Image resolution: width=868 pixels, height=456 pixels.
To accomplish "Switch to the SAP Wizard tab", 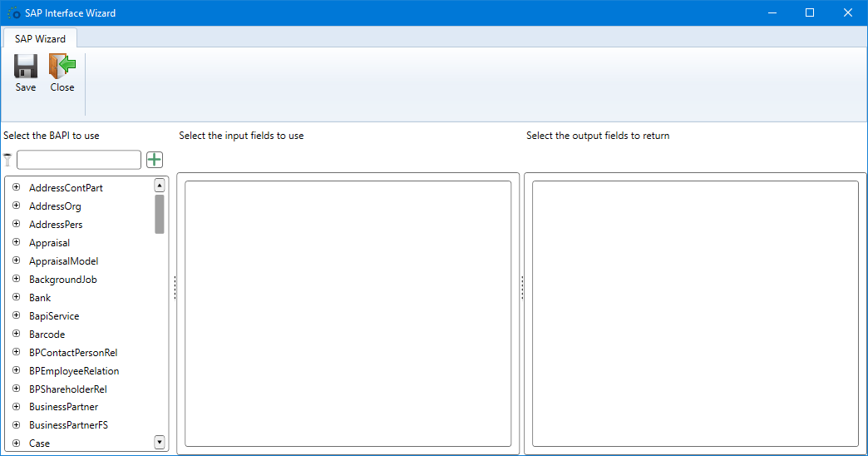I will 40,38.
